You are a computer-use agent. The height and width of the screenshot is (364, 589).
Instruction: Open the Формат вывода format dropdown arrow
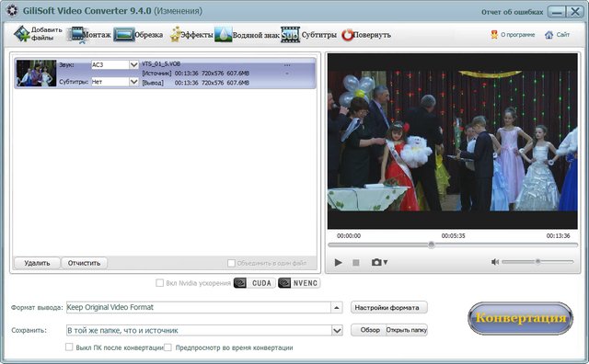point(337,307)
